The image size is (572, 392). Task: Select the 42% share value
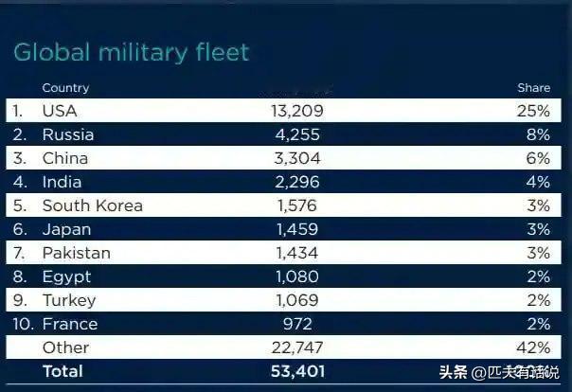point(533,347)
